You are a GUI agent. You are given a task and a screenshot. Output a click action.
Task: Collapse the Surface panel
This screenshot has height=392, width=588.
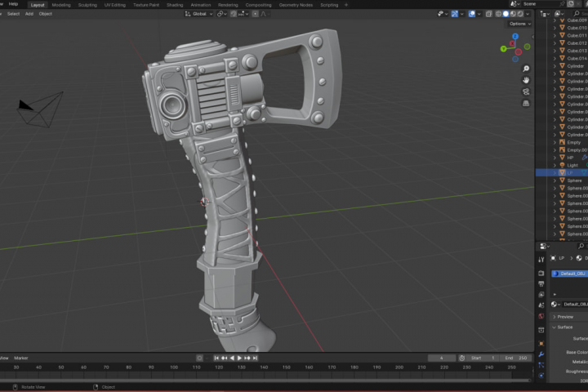(564, 327)
